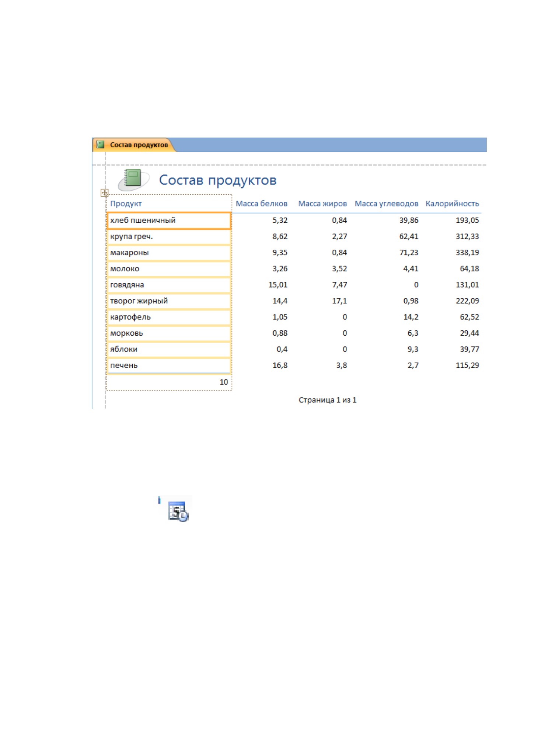Image resolution: width=534 pixels, height=756 pixels.
Task: Click the record count total 10
Action: pyautogui.click(x=224, y=382)
